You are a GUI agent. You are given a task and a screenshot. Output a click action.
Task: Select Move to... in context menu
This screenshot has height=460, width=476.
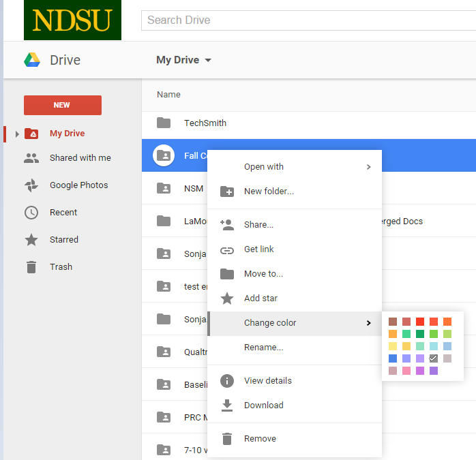(x=263, y=274)
